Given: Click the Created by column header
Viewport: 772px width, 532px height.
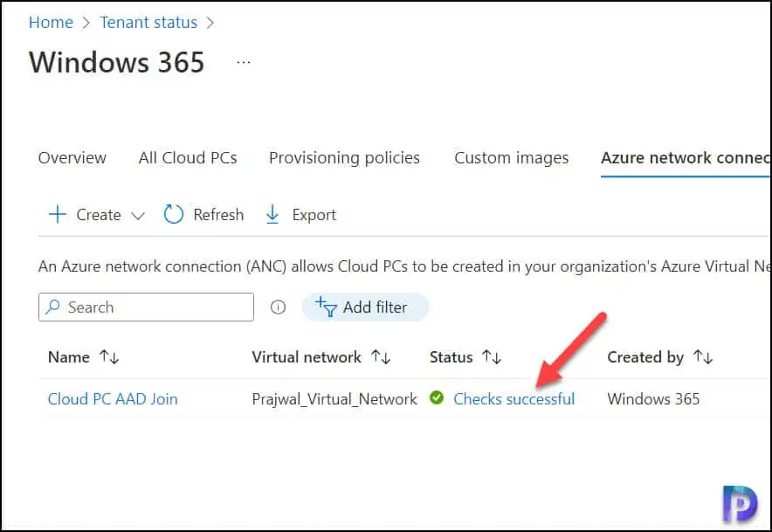Looking at the screenshot, I should (x=645, y=356).
